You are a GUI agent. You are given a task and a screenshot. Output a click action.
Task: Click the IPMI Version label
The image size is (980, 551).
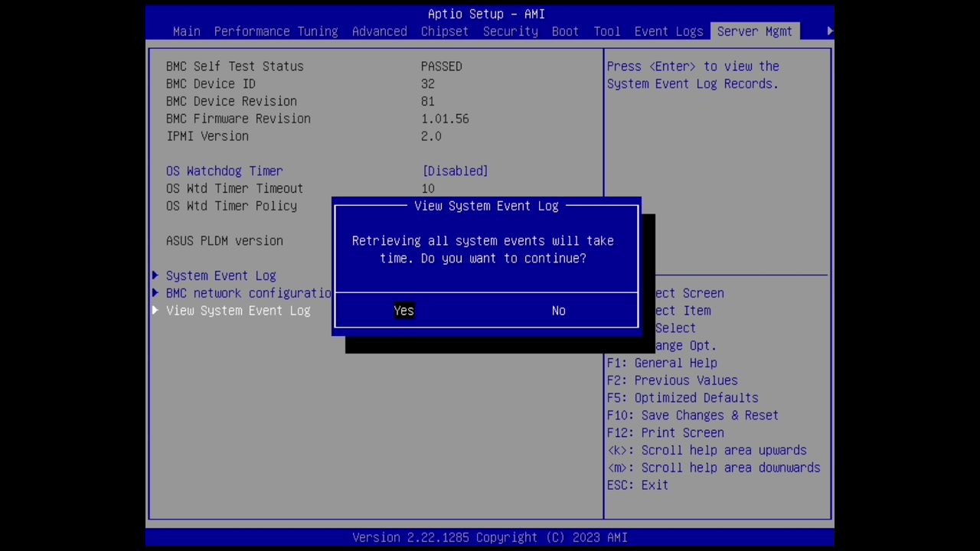click(207, 136)
